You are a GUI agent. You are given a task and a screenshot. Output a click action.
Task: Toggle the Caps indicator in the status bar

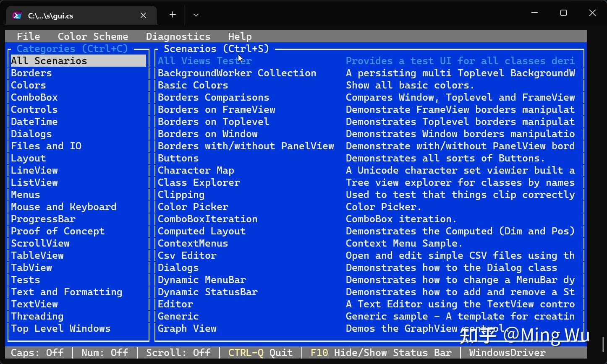pyautogui.click(x=37, y=353)
